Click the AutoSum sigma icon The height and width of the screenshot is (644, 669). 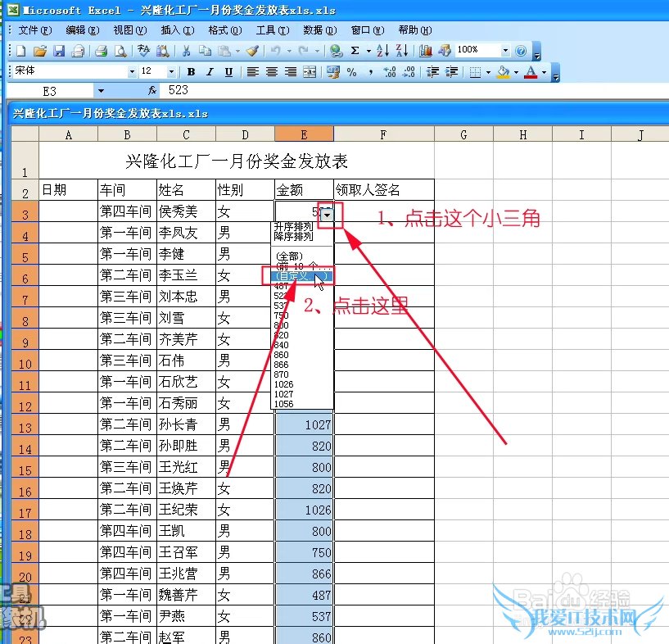point(355,52)
